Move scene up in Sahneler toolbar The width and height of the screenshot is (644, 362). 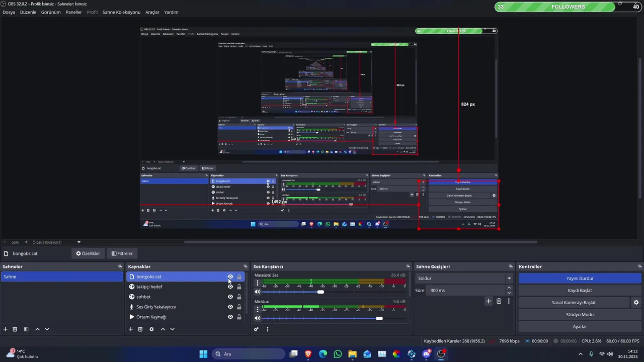37,329
